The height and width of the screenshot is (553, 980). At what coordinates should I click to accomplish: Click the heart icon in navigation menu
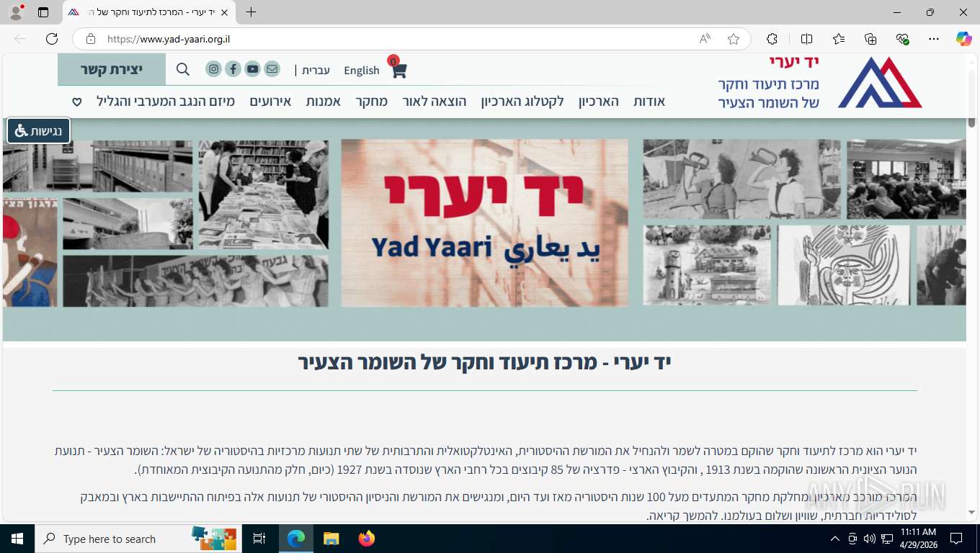77,102
